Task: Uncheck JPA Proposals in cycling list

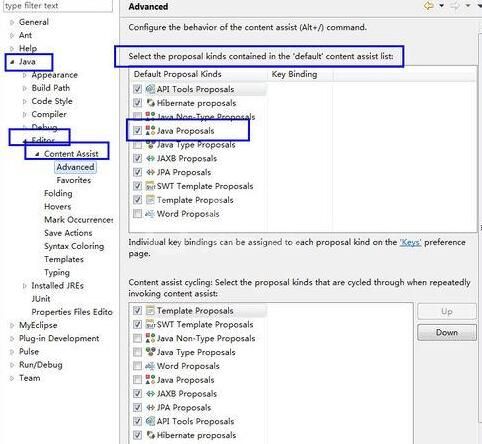Action: [x=137, y=407]
